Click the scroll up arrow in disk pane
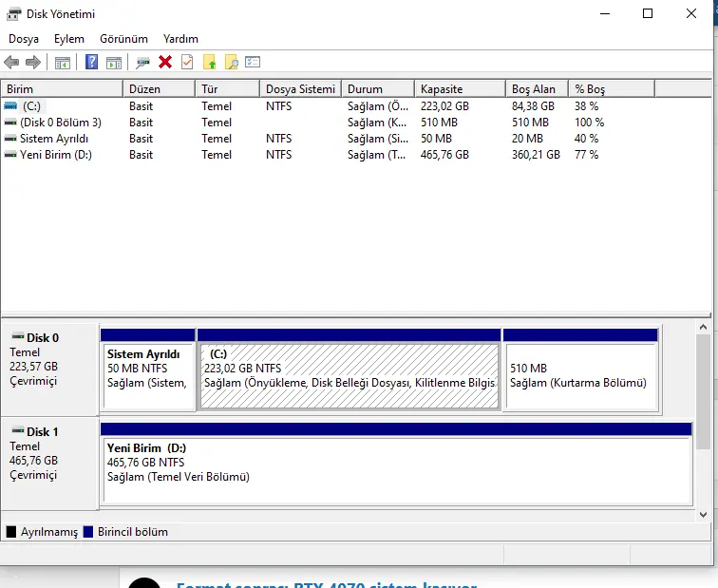 704,327
